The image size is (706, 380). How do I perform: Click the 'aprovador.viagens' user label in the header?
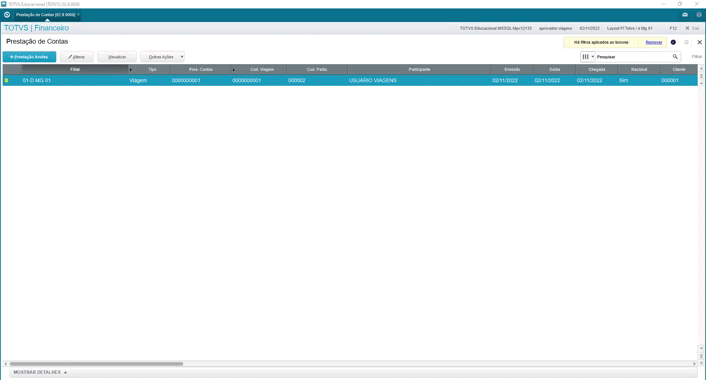(x=556, y=28)
